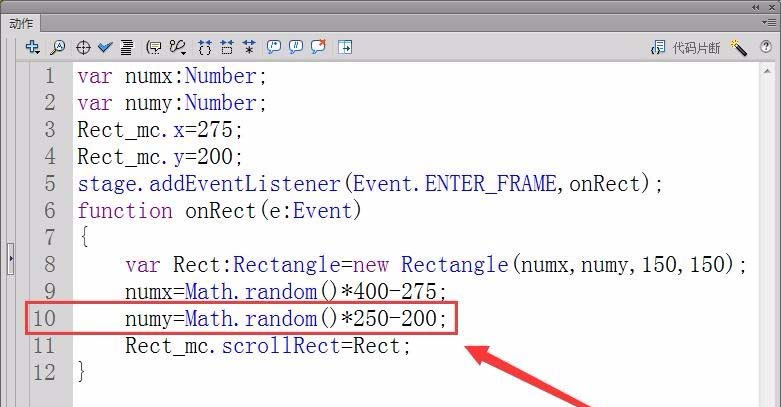Click "addEventListener" in line 5
Viewport: 781px width, 407px height.
tap(245, 184)
